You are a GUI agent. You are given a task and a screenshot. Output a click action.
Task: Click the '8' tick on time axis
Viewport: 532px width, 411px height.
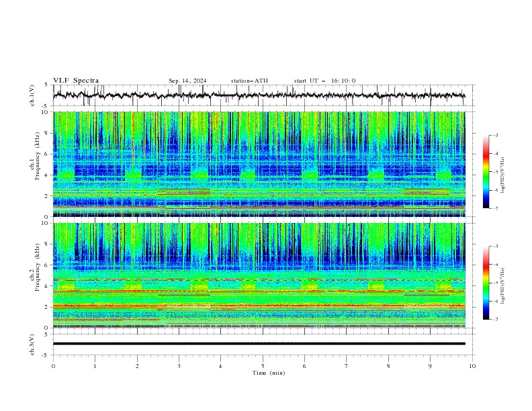click(388, 366)
